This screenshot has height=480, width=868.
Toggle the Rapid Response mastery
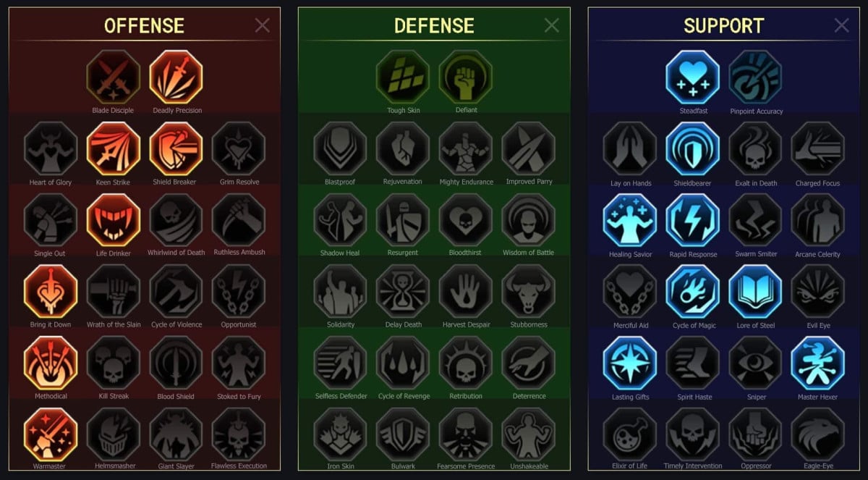tap(693, 220)
